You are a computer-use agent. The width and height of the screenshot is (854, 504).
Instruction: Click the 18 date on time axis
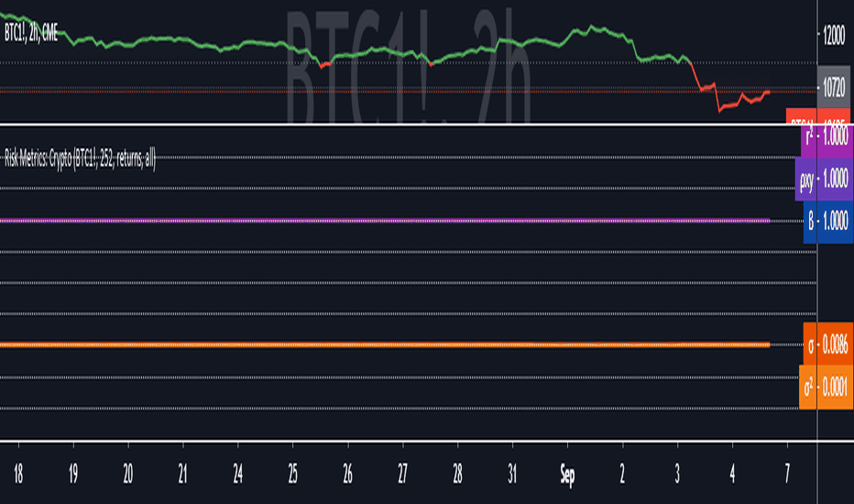pyautogui.click(x=18, y=475)
